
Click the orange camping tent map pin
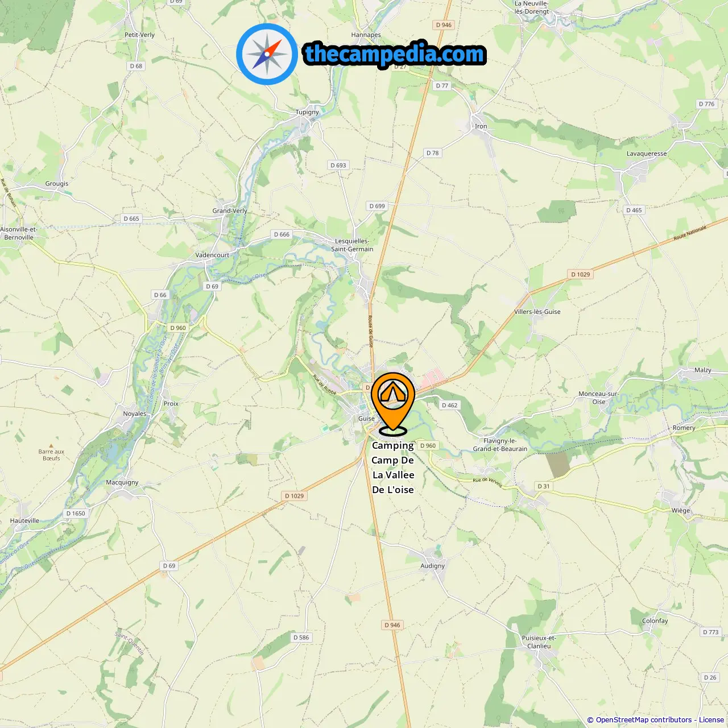tap(393, 403)
